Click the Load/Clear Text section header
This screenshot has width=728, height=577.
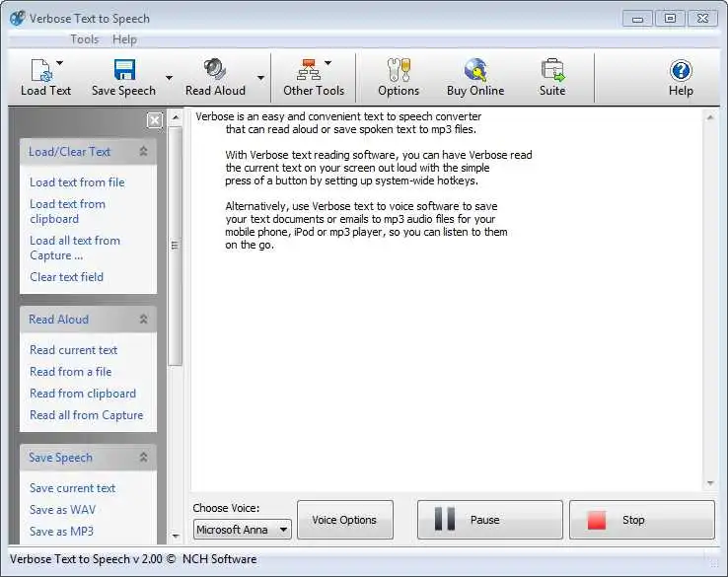88,152
